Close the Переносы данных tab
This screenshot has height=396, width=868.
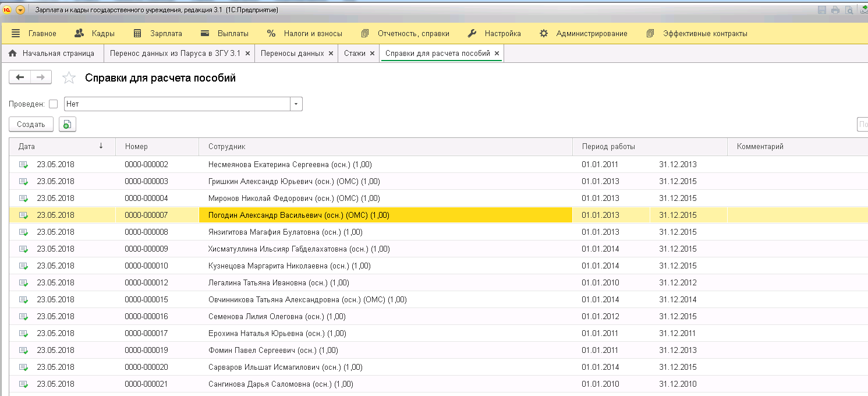pos(331,53)
